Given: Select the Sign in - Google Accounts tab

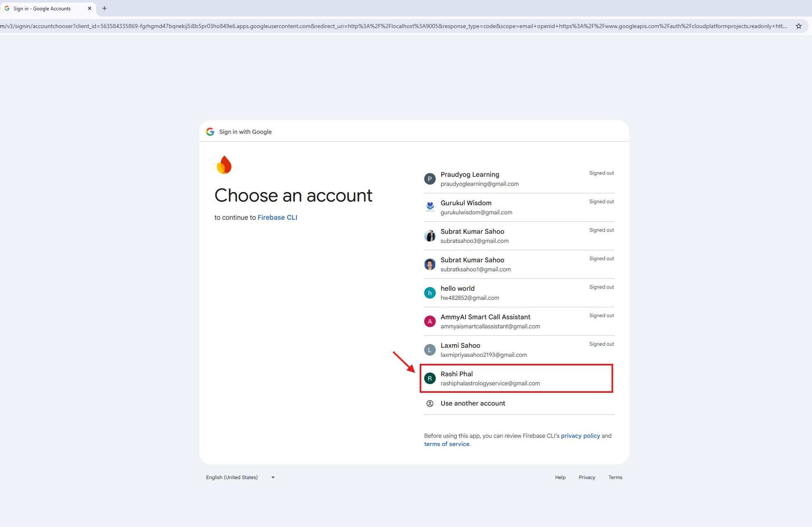Looking at the screenshot, I should [42, 8].
